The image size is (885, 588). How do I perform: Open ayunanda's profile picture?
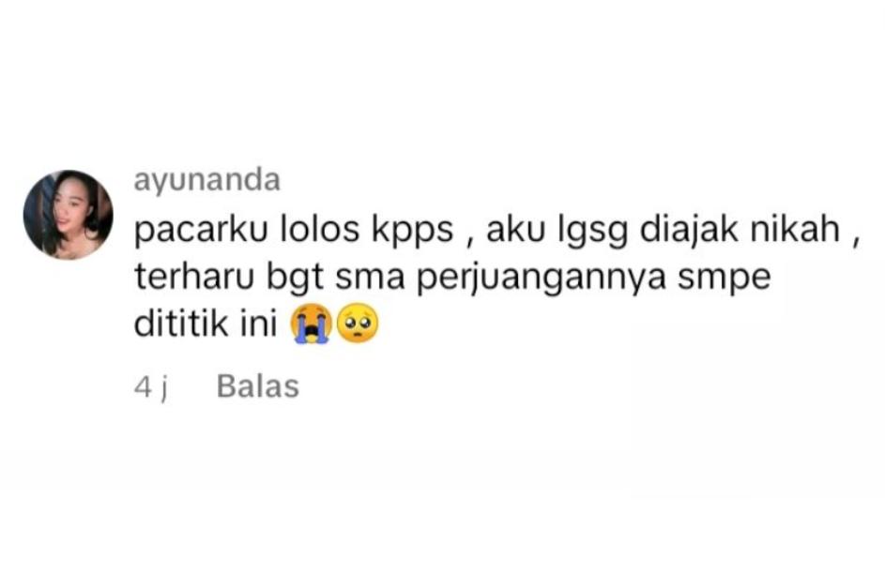(68, 215)
